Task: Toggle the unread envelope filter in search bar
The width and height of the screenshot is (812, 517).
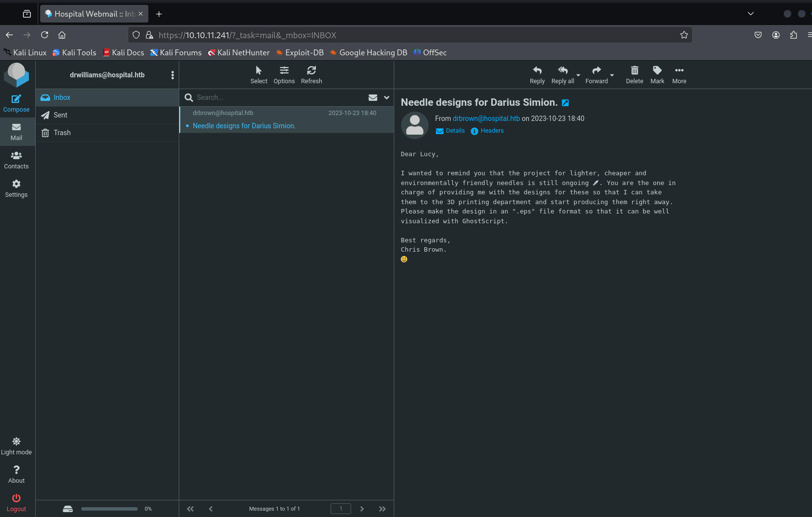Action: pos(373,97)
